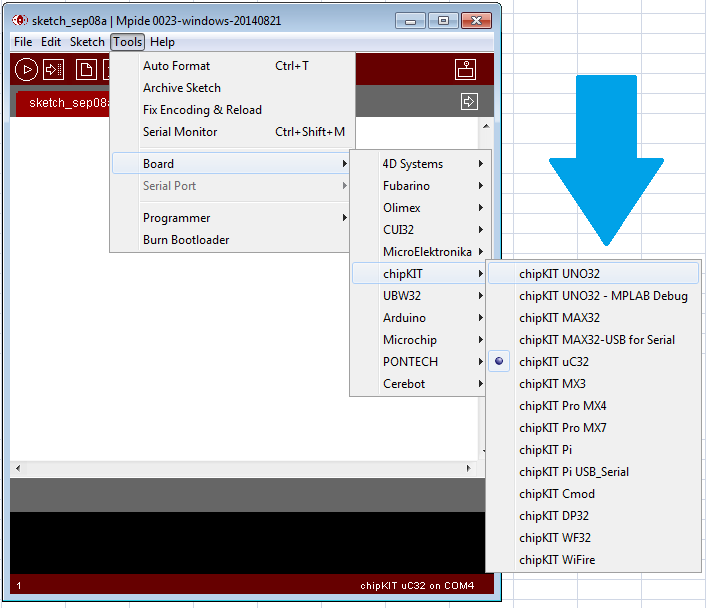Click horizontal scrollbar left arrow
The width and height of the screenshot is (706, 608).
tap(18, 468)
